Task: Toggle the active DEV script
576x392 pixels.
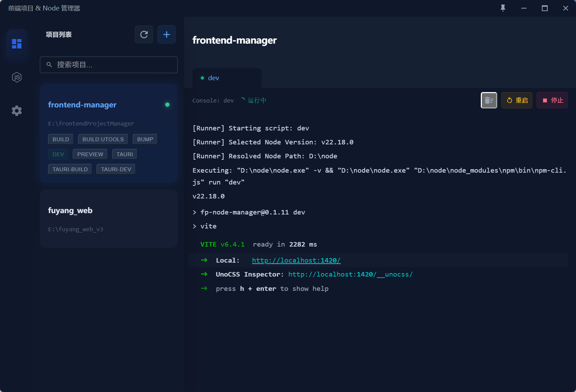Action: [58, 154]
